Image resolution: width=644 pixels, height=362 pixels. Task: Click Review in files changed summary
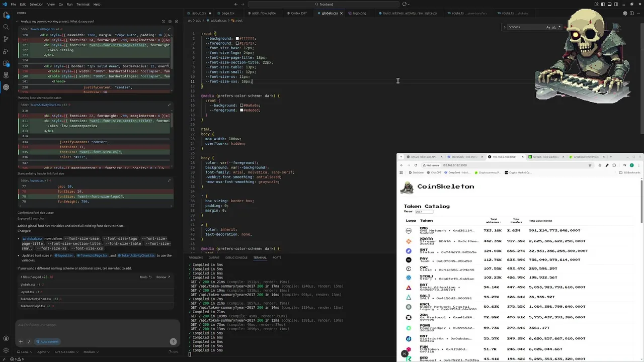(x=163, y=277)
